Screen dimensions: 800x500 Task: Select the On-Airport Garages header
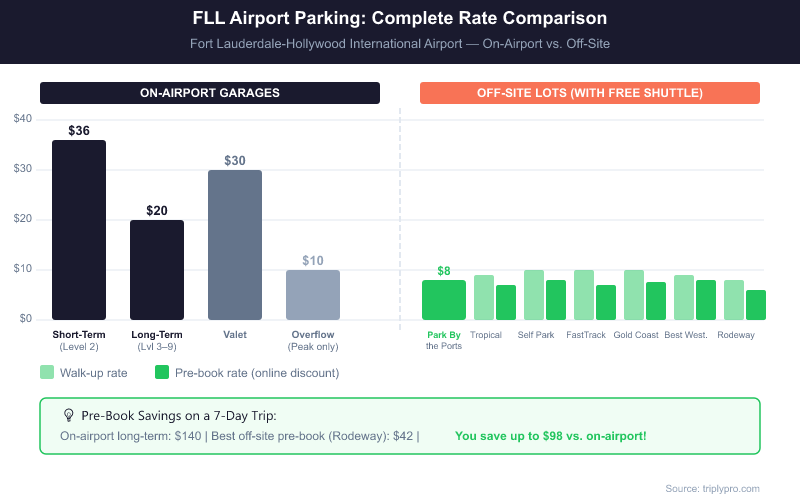tap(210, 93)
